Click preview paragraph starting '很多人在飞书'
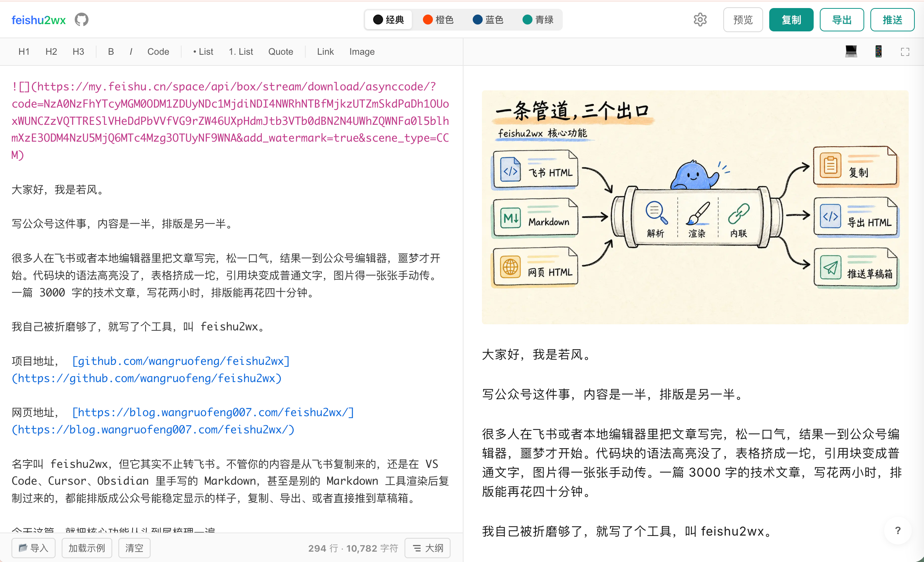 tap(693, 463)
